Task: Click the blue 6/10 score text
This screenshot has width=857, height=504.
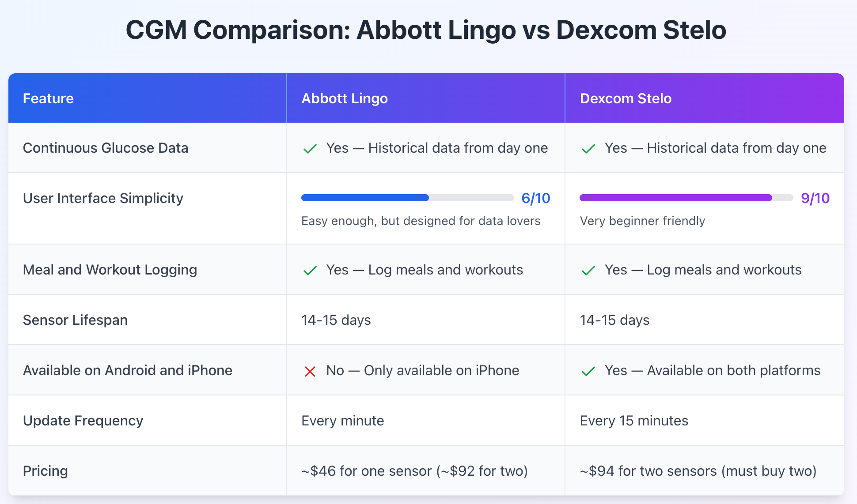Action: point(535,198)
